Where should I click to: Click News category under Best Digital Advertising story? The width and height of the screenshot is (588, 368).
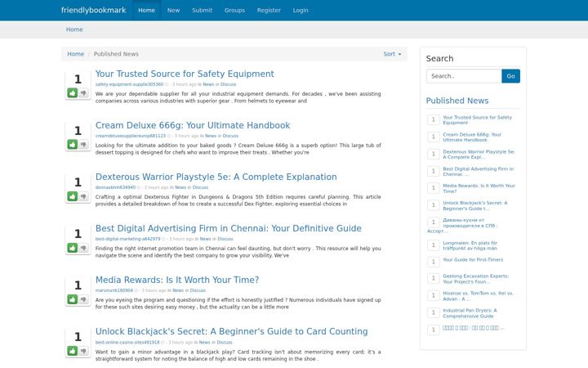206,239
